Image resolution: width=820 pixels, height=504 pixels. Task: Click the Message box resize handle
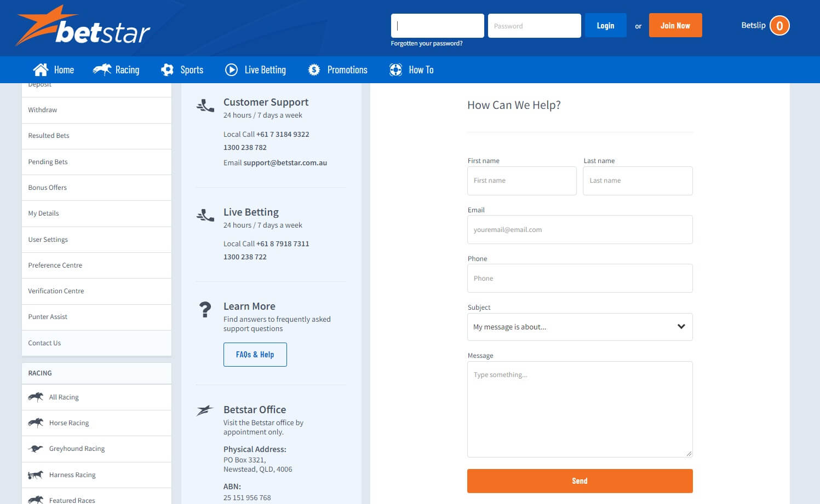click(x=689, y=454)
